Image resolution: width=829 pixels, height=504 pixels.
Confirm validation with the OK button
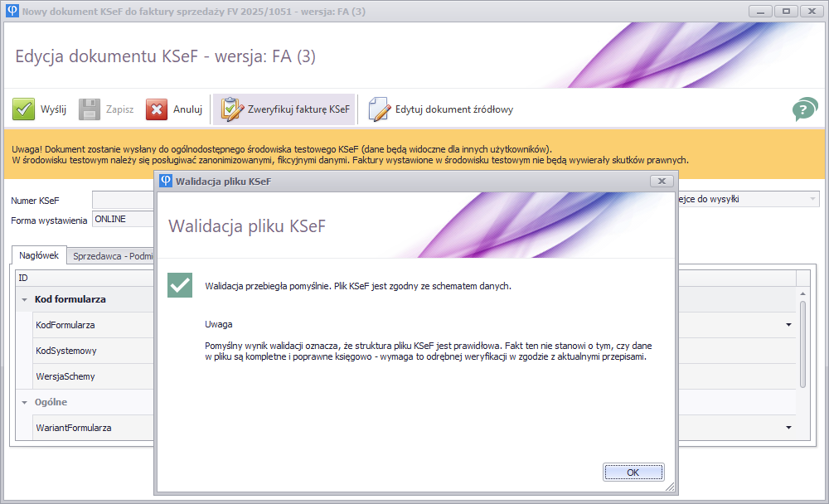click(x=633, y=472)
